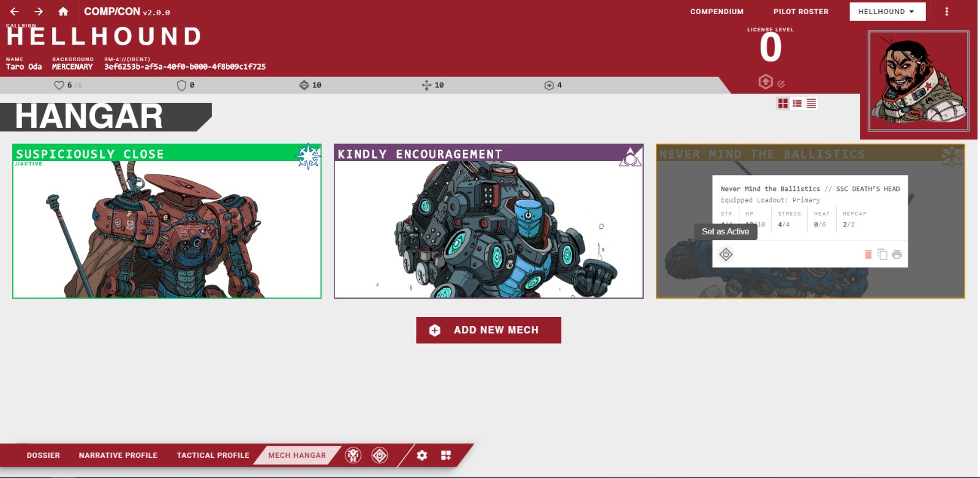Open the home screen icon
The image size is (980, 478).
63,12
